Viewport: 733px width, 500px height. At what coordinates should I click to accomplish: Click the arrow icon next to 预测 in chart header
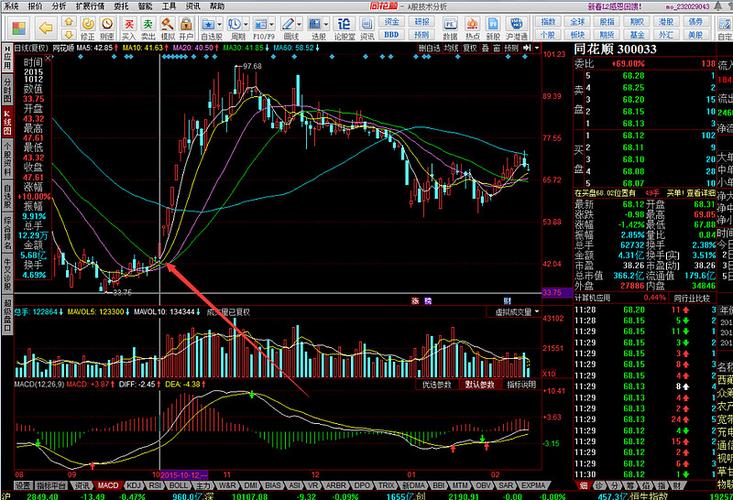click(x=527, y=48)
